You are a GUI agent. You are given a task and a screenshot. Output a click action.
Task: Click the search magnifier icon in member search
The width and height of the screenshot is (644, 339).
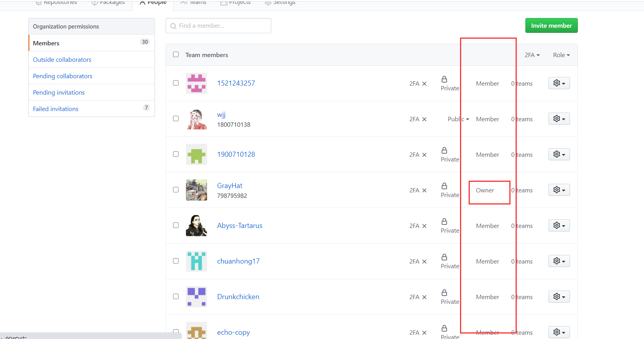coord(173,26)
